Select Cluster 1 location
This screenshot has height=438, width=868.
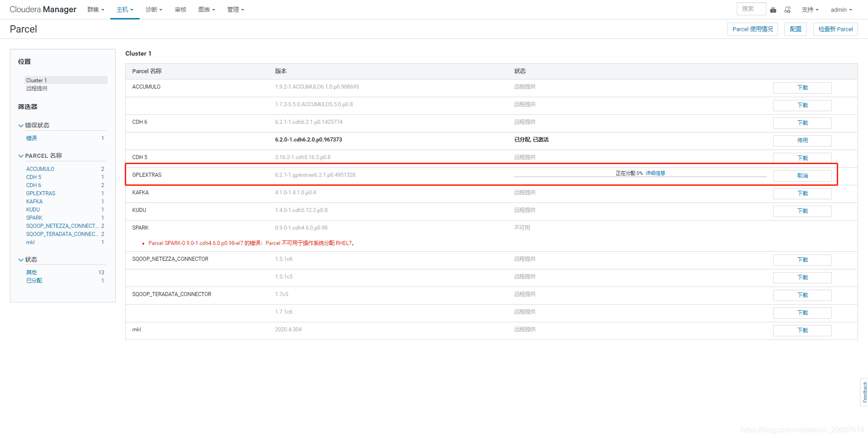point(66,80)
